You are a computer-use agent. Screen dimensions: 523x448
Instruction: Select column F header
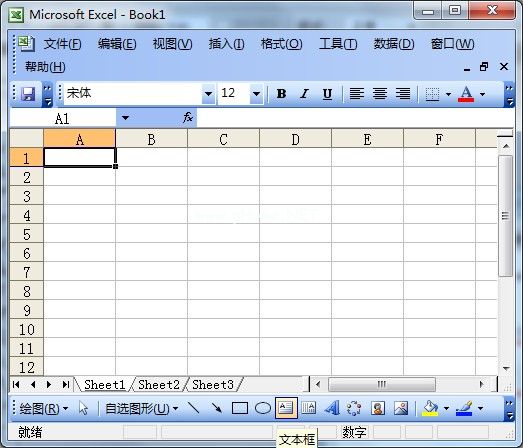click(x=439, y=138)
